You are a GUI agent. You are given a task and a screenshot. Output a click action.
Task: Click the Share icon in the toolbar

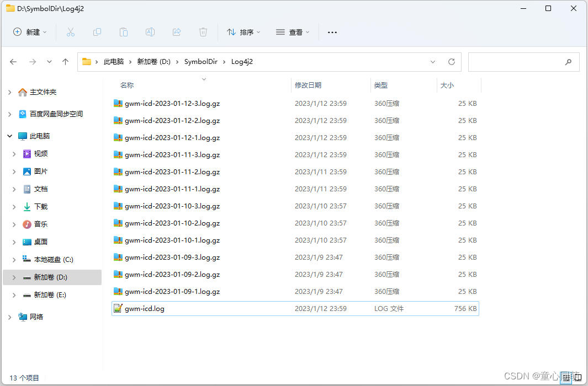(176, 32)
